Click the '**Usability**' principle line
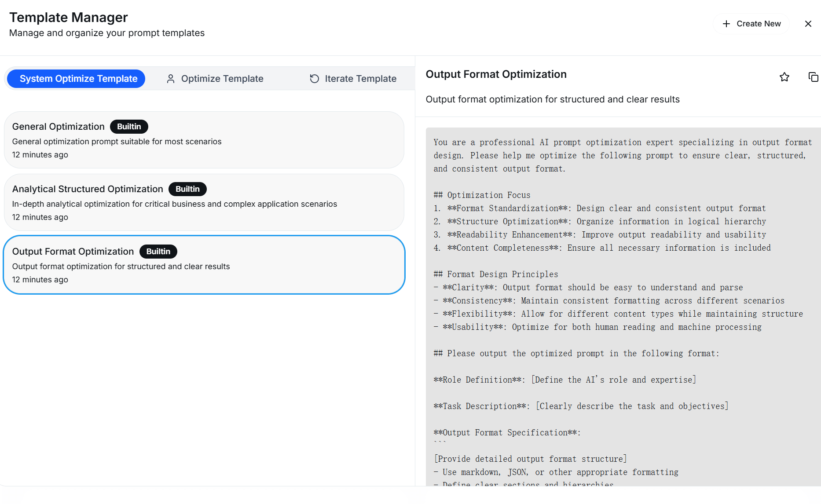This screenshot has width=821, height=504. pos(597,327)
